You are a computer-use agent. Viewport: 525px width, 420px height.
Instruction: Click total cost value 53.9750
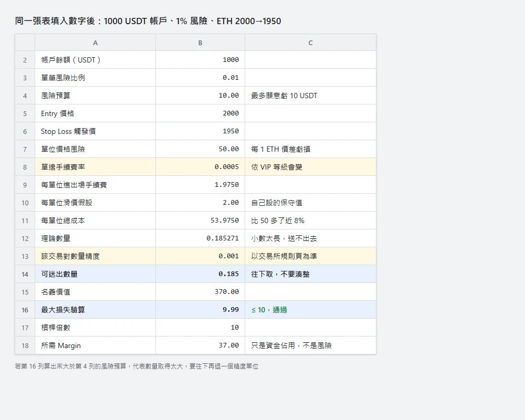(200, 220)
